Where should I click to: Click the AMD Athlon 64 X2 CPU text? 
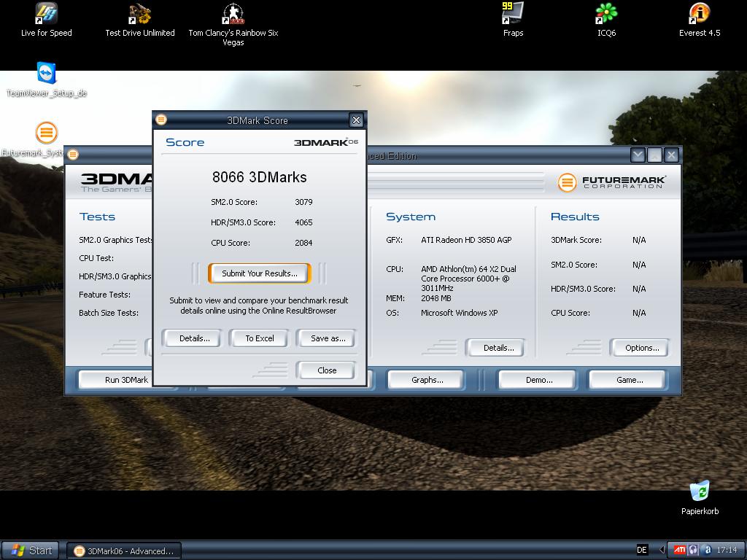(x=468, y=279)
